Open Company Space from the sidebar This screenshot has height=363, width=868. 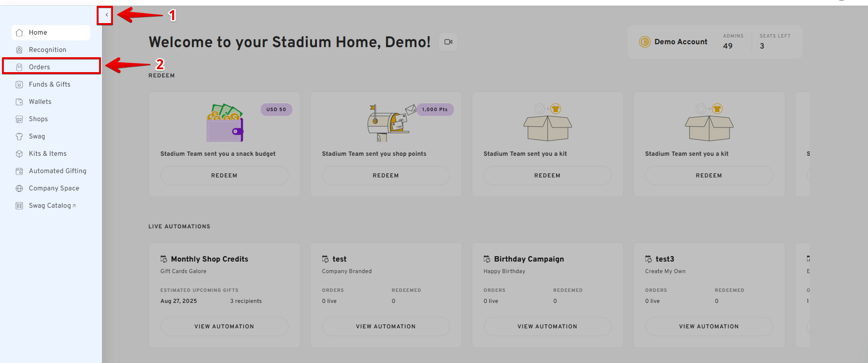(x=54, y=188)
